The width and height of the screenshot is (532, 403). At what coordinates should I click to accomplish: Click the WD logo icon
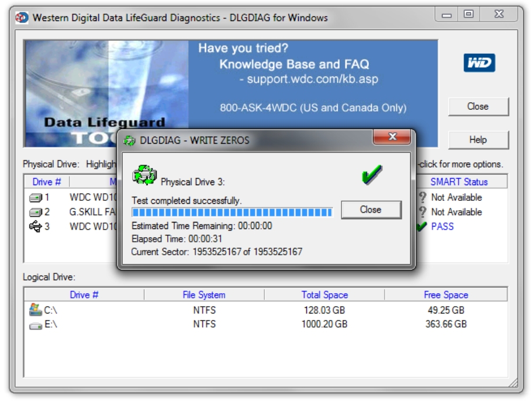point(479,61)
